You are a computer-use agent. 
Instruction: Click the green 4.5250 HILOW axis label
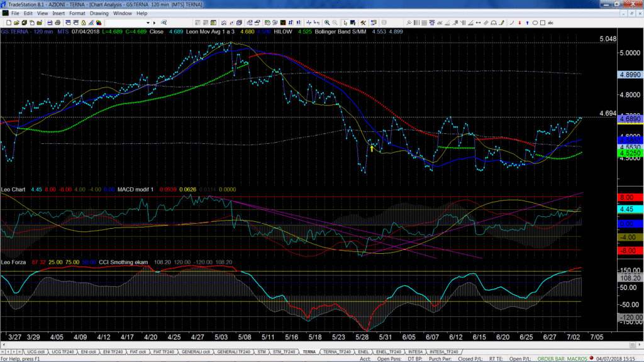(x=630, y=153)
